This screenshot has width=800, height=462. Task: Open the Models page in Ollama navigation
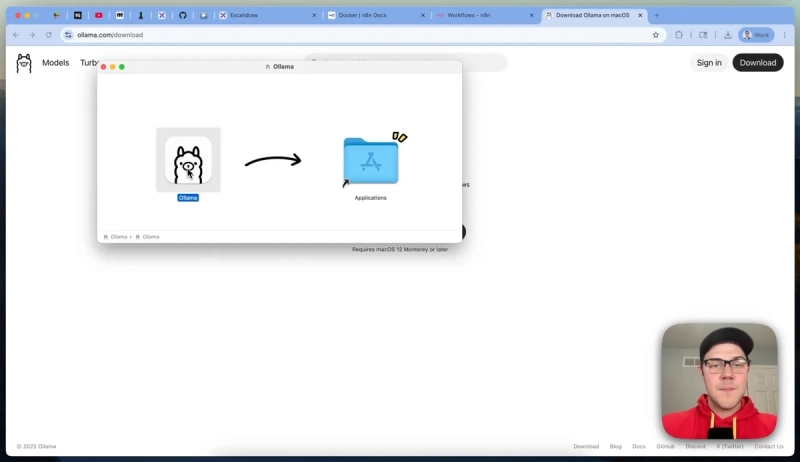coord(56,63)
